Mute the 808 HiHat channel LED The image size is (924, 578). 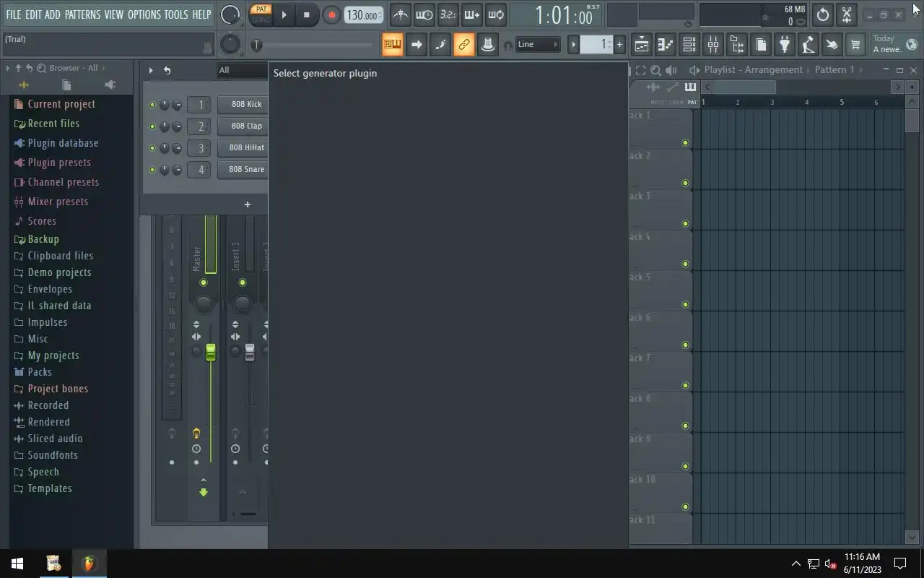click(152, 148)
